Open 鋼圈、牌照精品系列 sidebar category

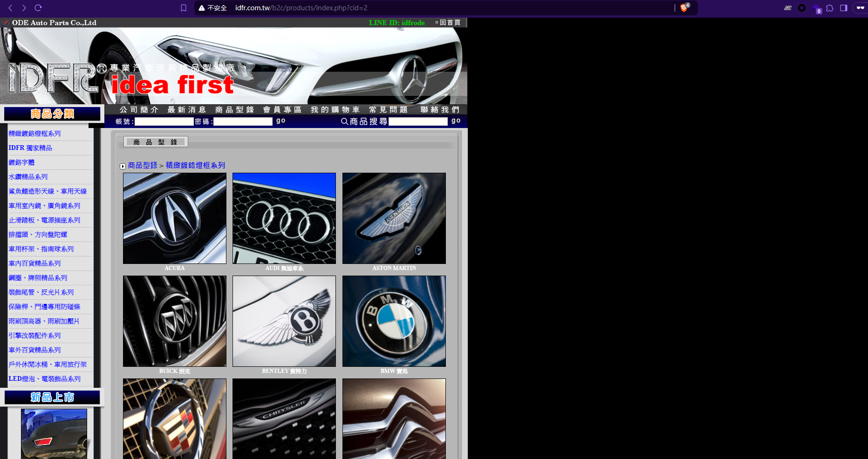(38, 278)
